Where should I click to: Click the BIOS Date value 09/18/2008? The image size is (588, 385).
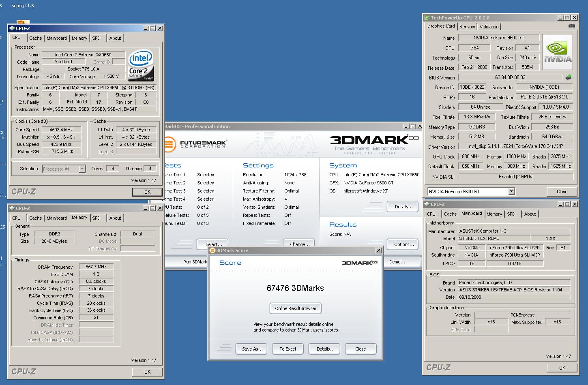point(514,297)
